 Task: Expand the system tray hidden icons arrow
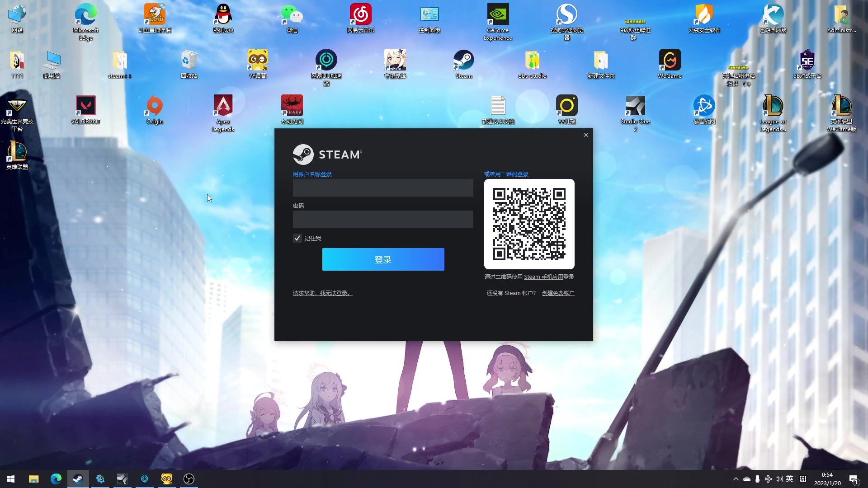(736, 479)
